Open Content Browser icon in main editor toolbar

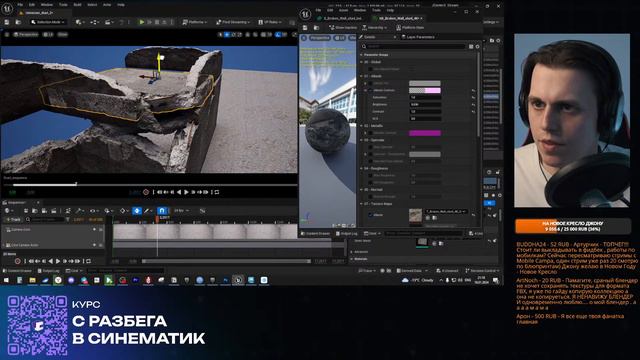point(18,22)
